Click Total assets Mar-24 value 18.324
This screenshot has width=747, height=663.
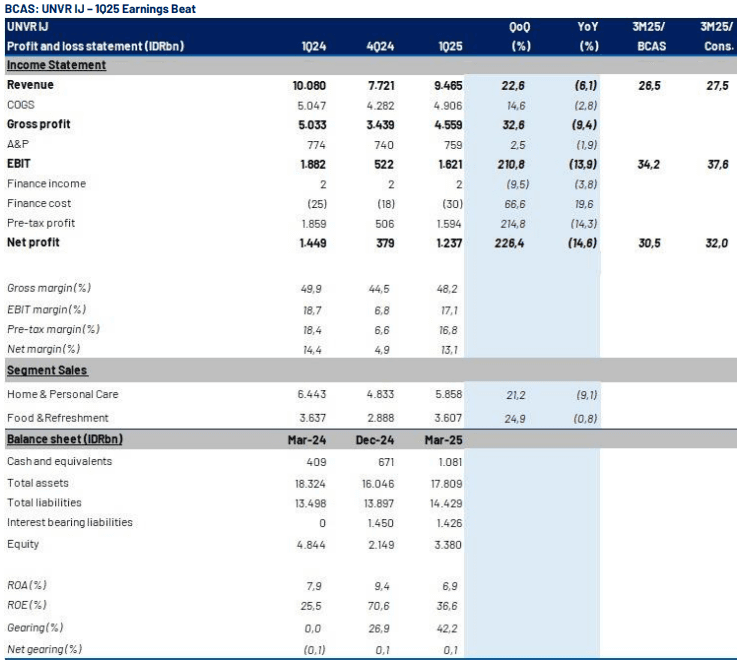pyautogui.click(x=310, y=484)
